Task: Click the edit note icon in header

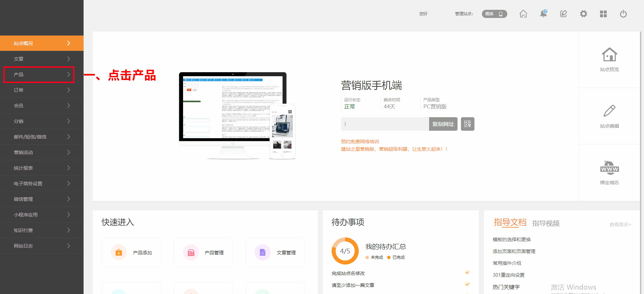Action: click(563, 14)
